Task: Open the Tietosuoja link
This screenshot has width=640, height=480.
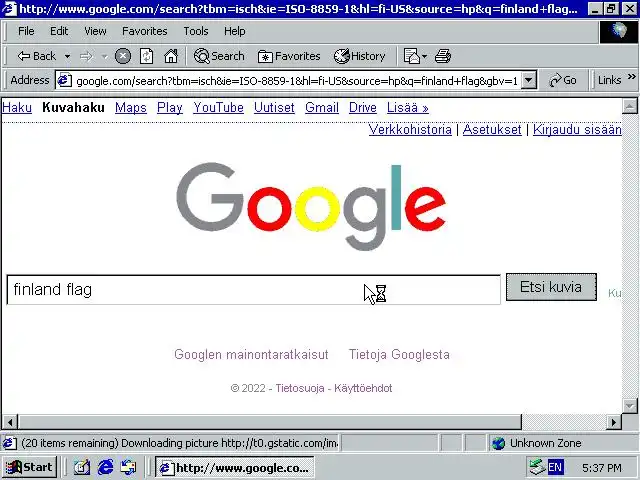Action: (x=300, y=388)
